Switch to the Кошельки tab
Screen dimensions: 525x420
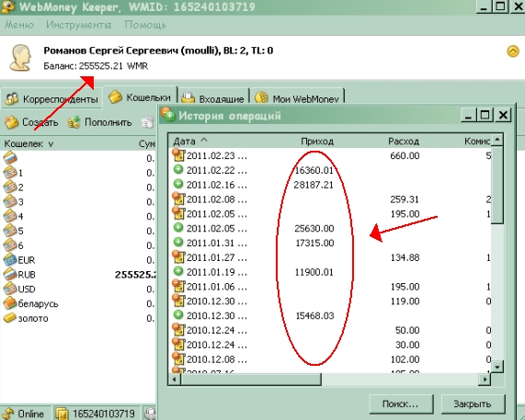[x=140, y=97]
